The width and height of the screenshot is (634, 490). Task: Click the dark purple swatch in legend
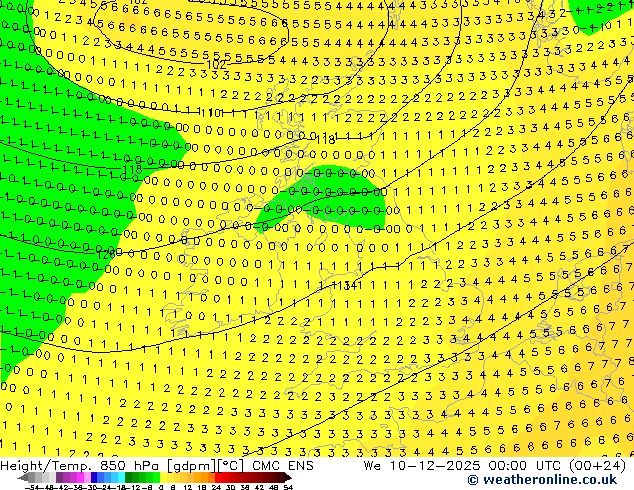tap(59, 478)
